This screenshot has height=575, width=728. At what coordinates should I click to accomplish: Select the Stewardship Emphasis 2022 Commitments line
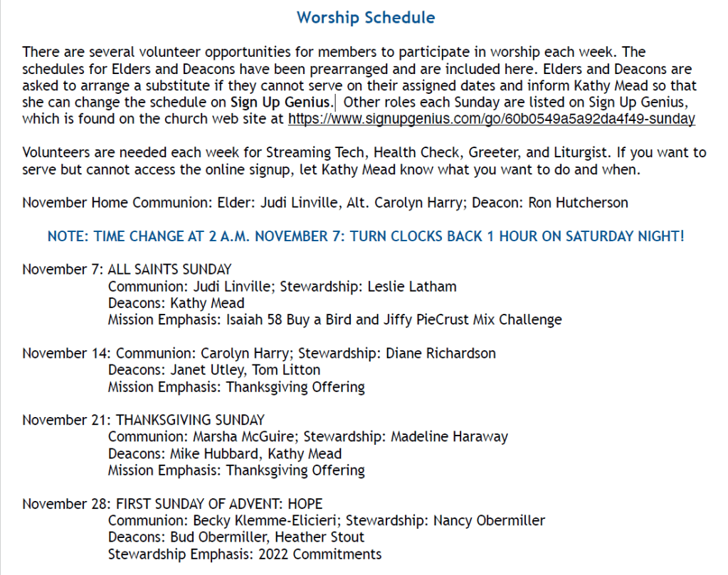click(245, 554)
